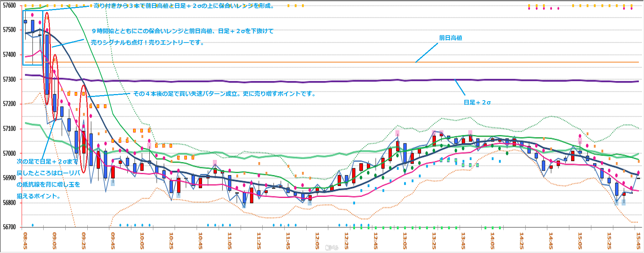The width and height of the screenshot is (644, 253).
Task: Click the watermark logo at bottom center
Action: pos(332,248)
